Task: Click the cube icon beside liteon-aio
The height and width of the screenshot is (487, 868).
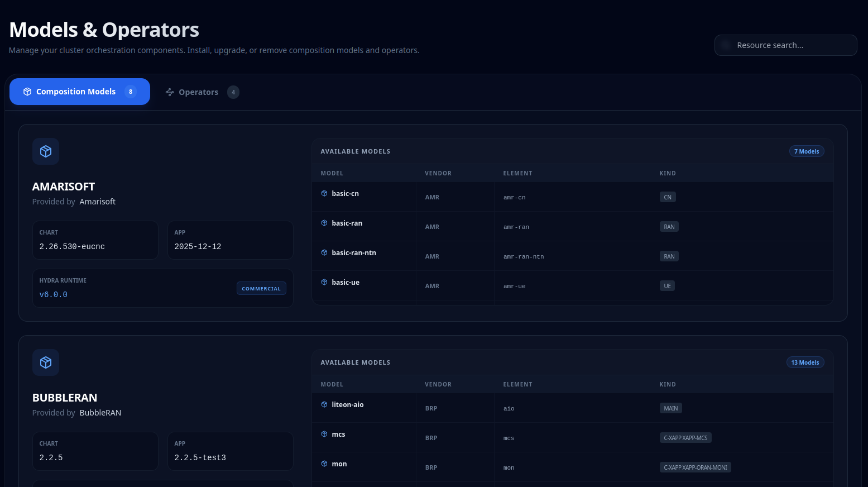Action: (324, 404)
